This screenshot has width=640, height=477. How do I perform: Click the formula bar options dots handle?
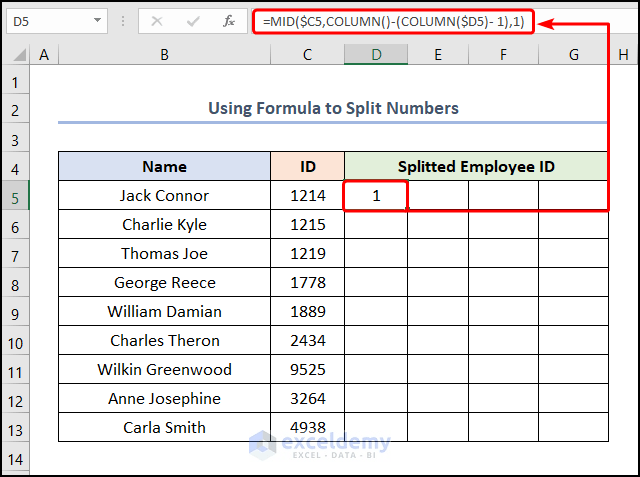pos(123,21)
